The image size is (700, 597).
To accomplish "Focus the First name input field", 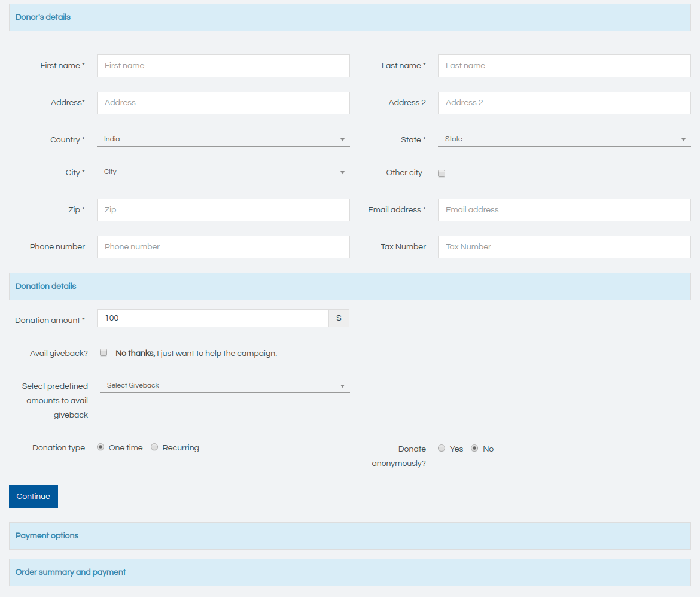I will (x=223, y=66).
